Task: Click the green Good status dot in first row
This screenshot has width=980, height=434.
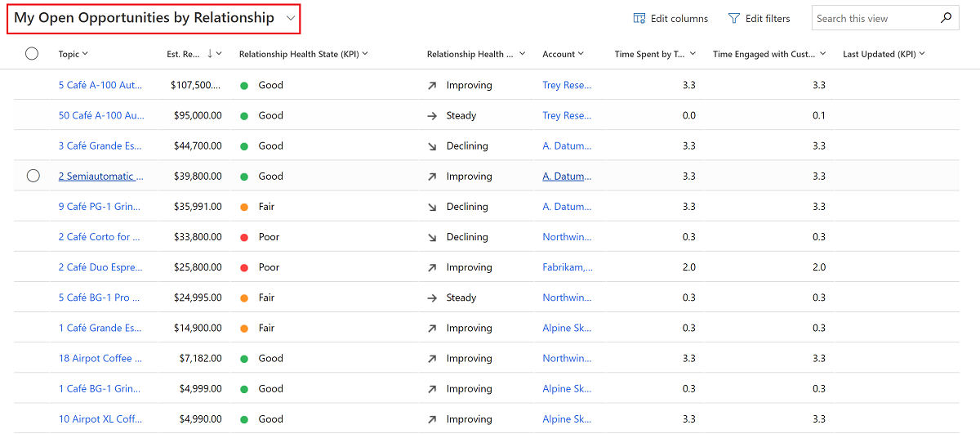Action: (244, 85)
